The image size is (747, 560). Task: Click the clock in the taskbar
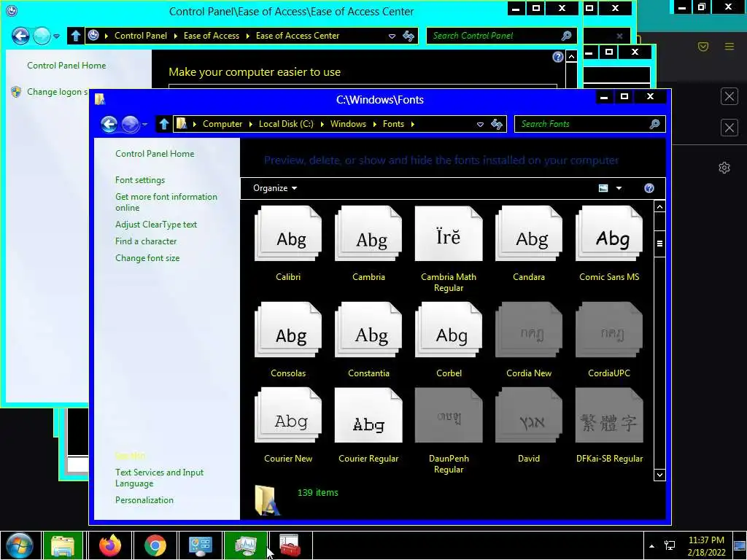point(706,546)
